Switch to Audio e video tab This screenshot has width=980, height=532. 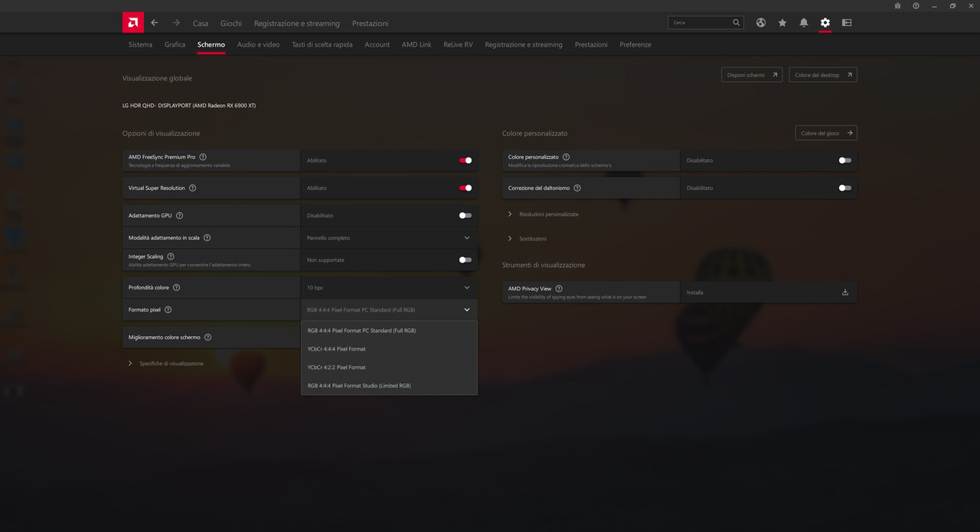click(x=259, y=44)
